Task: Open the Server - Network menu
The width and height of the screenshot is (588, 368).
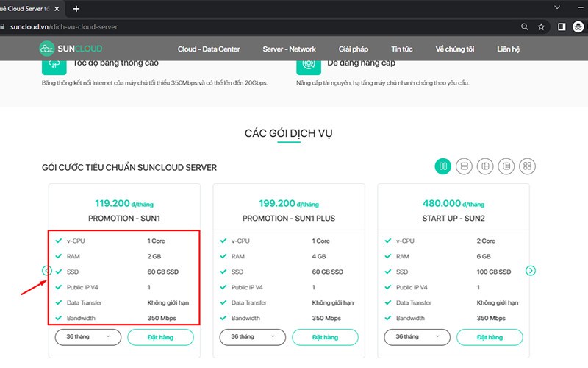Action: pyautogui.click(x=289, y=49)
